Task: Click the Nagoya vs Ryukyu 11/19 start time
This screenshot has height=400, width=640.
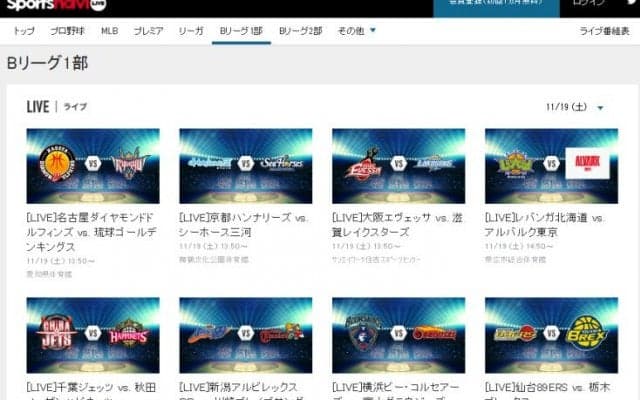Action: (60, 261)
